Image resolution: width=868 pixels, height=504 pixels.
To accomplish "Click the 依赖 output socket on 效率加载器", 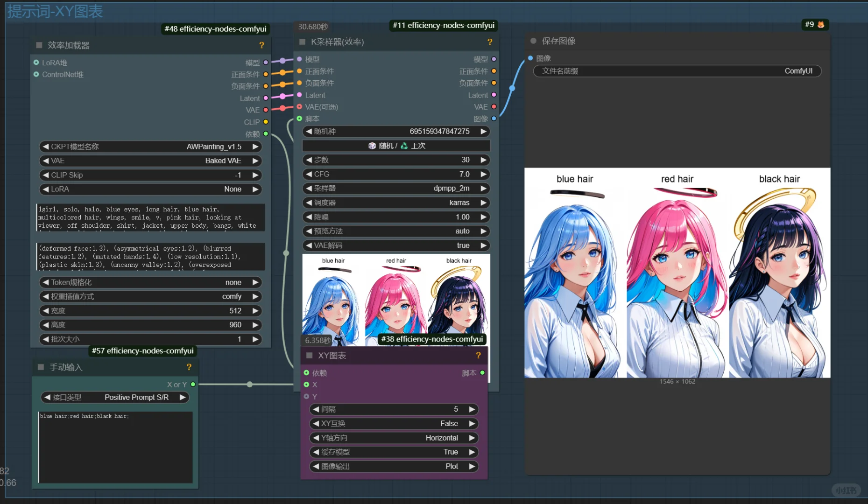I will (x=266, y=134).
